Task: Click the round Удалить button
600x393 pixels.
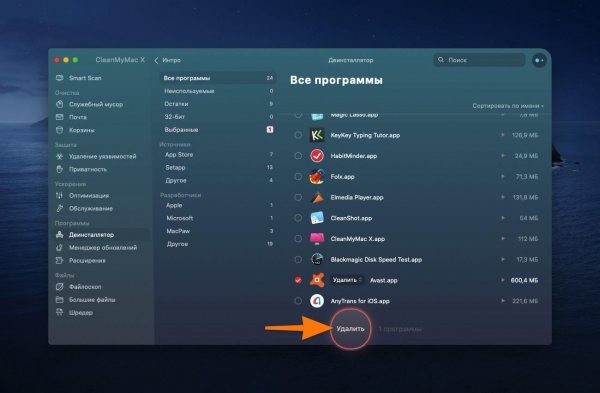Action: pos(350,329)
